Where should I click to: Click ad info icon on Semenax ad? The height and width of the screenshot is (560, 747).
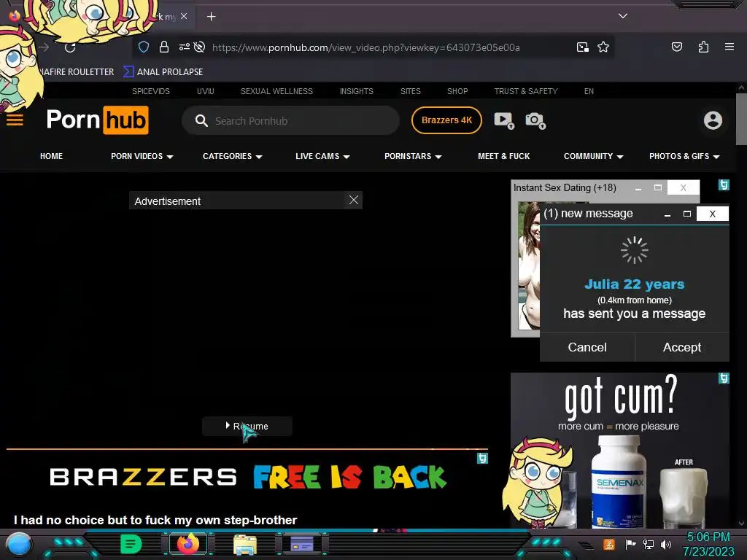(x=724, y=378)
